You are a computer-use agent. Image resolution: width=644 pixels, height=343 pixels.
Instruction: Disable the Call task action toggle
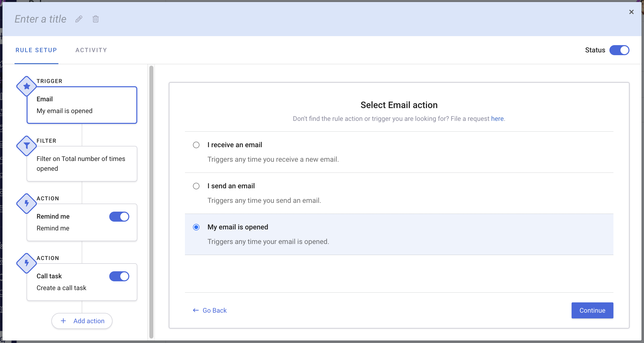coord(119,276)
